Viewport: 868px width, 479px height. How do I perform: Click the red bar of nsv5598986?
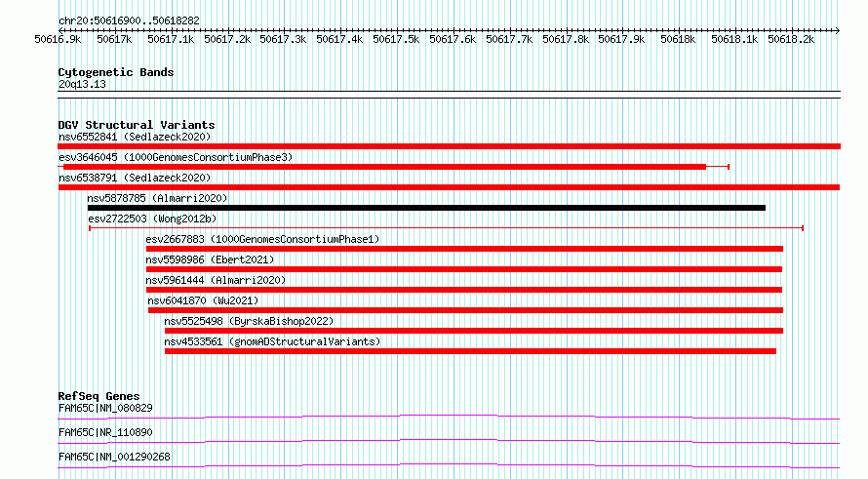click(x=464, y=269)
